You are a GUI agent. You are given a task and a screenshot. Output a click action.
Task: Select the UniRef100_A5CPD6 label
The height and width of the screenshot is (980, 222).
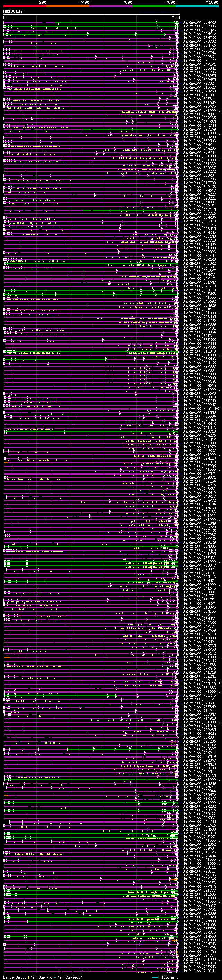199,72
